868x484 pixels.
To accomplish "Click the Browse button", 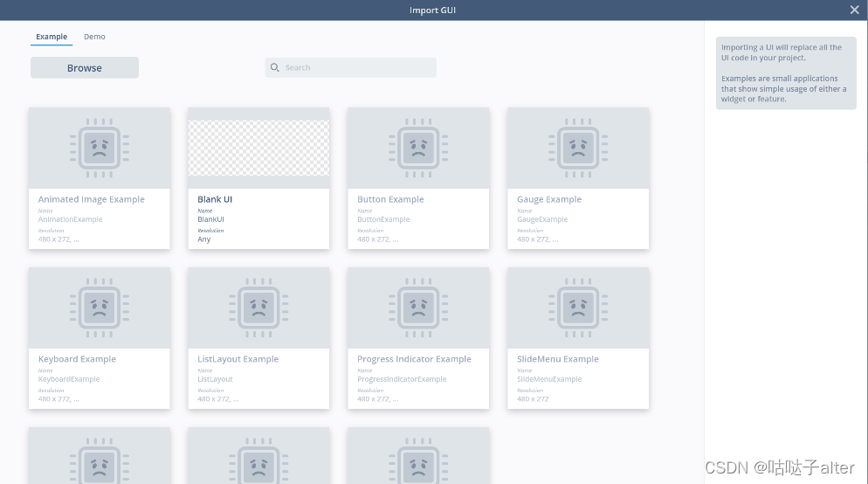I will coord(85,67).
